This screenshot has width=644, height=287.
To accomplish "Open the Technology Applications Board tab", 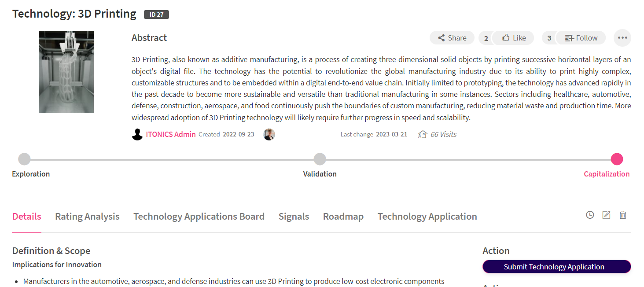I will pyautogui.click(x=199, y=217).
